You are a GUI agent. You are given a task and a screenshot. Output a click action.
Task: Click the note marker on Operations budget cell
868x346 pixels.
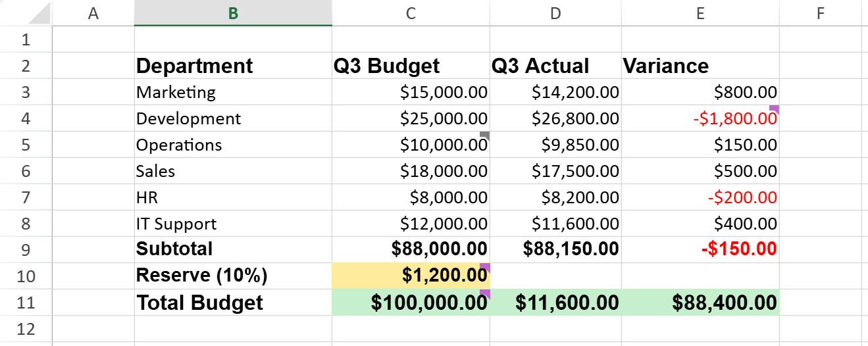(485, 135)
